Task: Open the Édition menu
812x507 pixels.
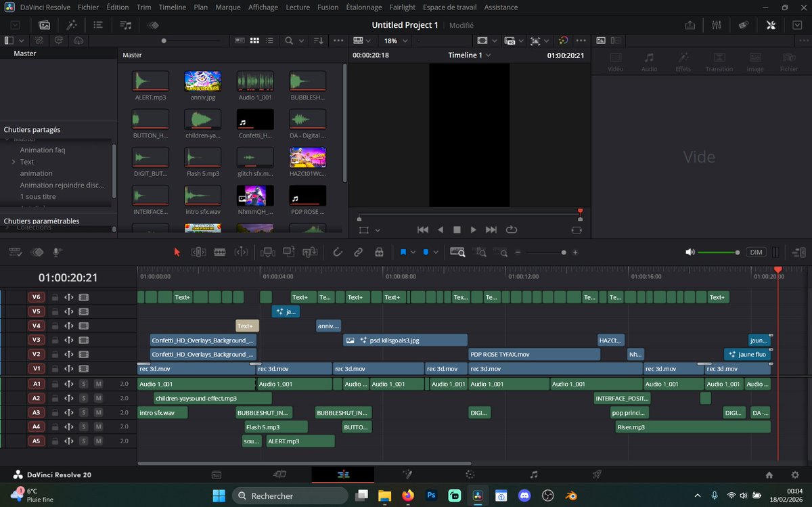Action: (x=118, y=7)
